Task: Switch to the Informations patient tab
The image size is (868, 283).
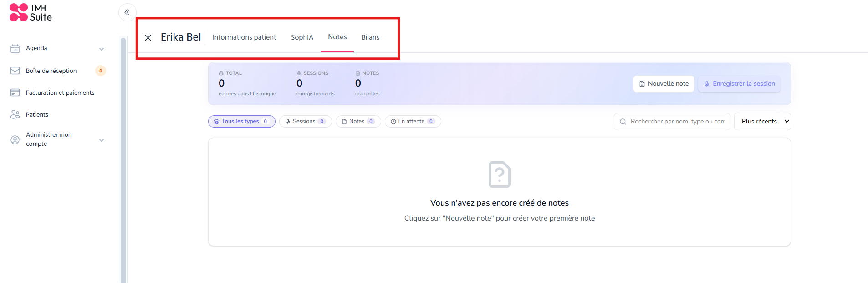Action: click(x=244, y=37)
